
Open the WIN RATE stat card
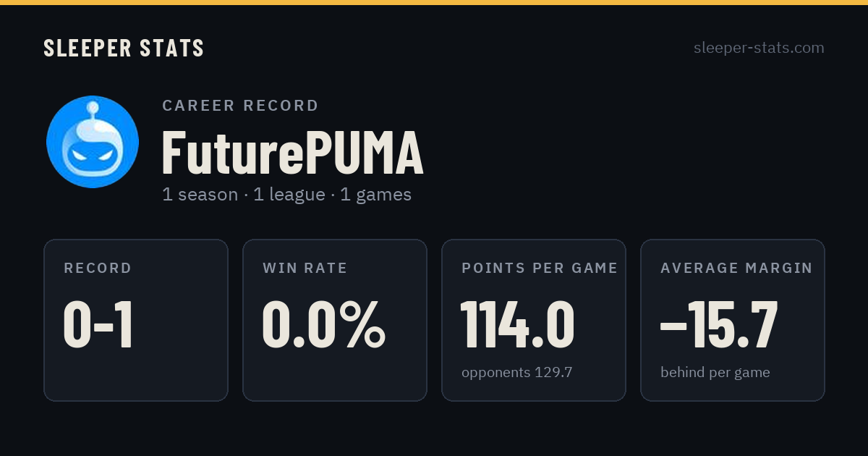pyautogui.click(x=335, y=320)
